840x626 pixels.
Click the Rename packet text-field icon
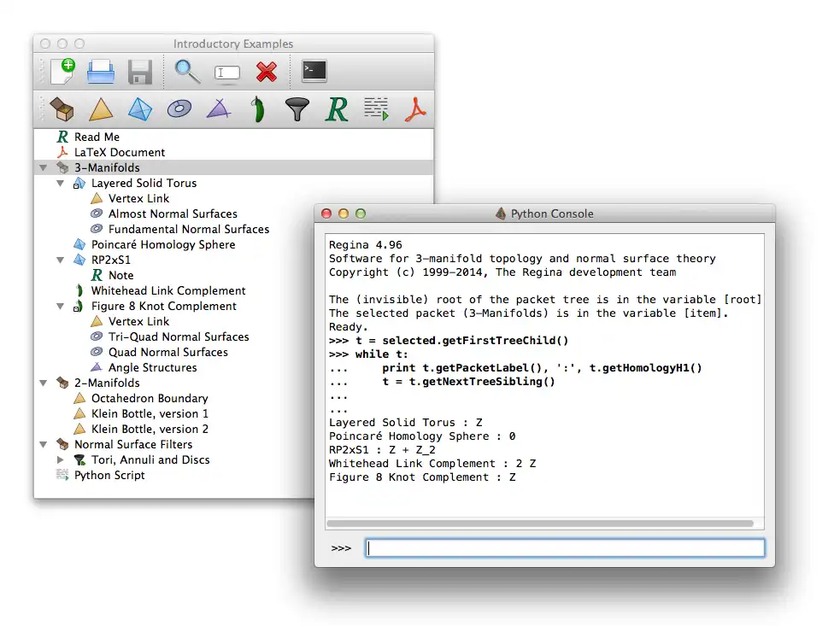pyautogui.click(x=227, y=73)
